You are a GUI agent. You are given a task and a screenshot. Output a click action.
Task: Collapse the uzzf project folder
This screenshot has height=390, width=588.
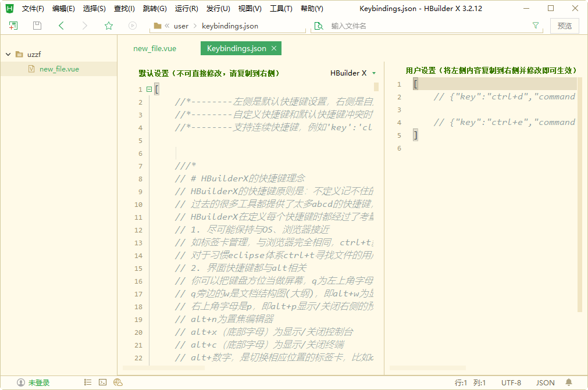8,54
